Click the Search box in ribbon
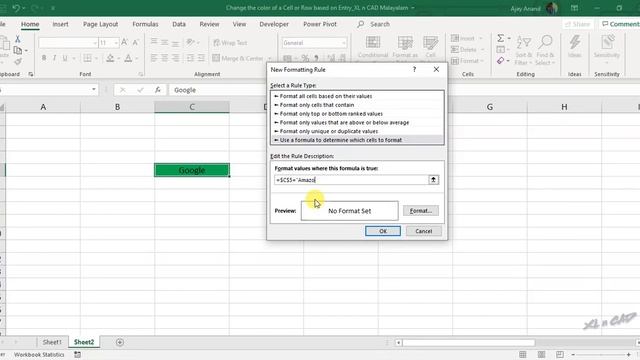The height and width of the screenshot is (360, 640). coord(374,24)
